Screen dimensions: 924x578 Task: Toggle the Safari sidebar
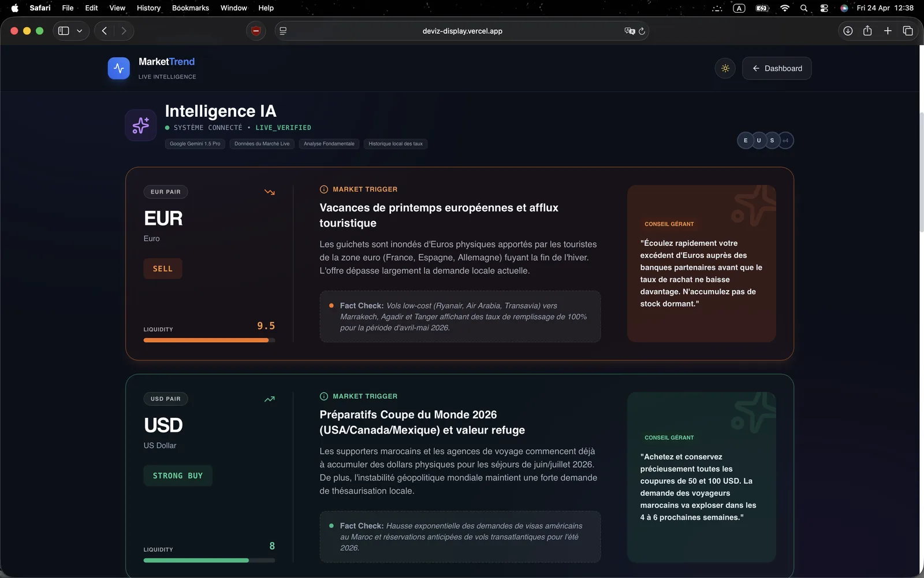pos(64,31)
